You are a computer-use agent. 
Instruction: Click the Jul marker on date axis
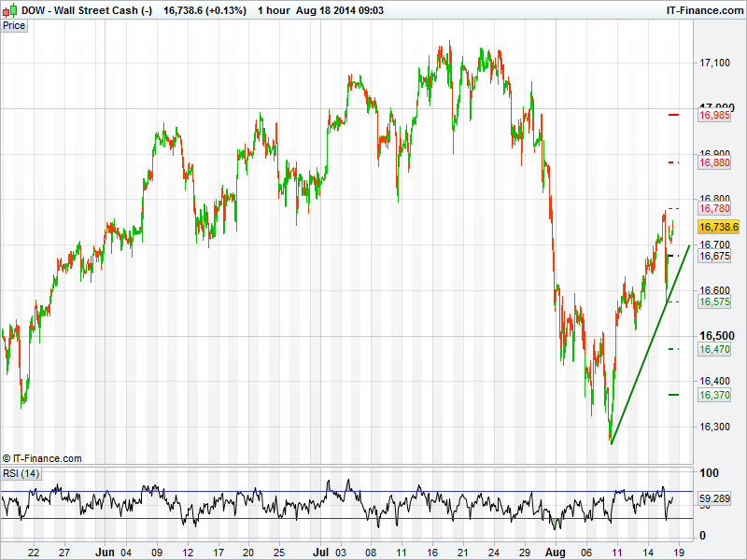tap(320, 553)
